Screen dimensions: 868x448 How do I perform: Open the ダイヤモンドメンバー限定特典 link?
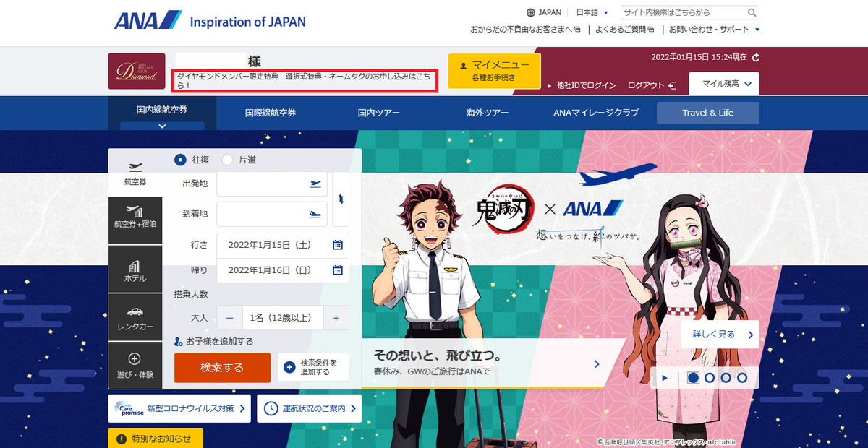pyautogui.click(x=305, y=80)
